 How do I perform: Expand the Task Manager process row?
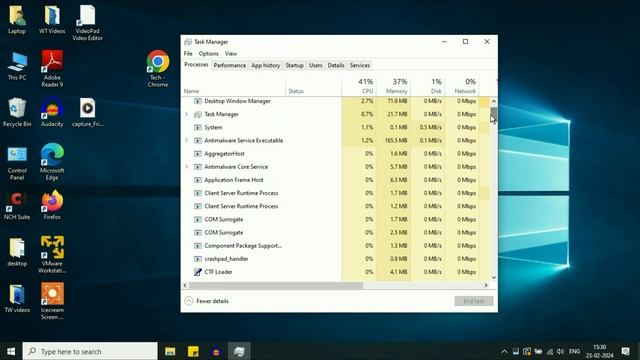(x=187, y=114)
